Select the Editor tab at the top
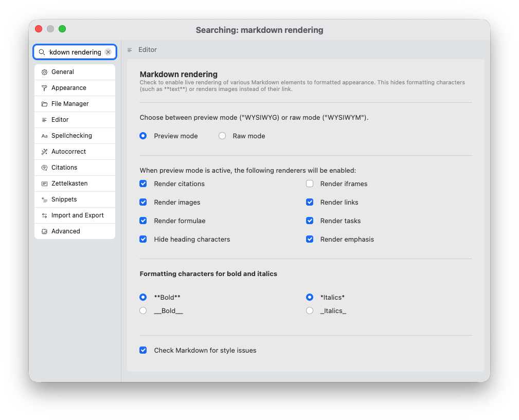 148,49
